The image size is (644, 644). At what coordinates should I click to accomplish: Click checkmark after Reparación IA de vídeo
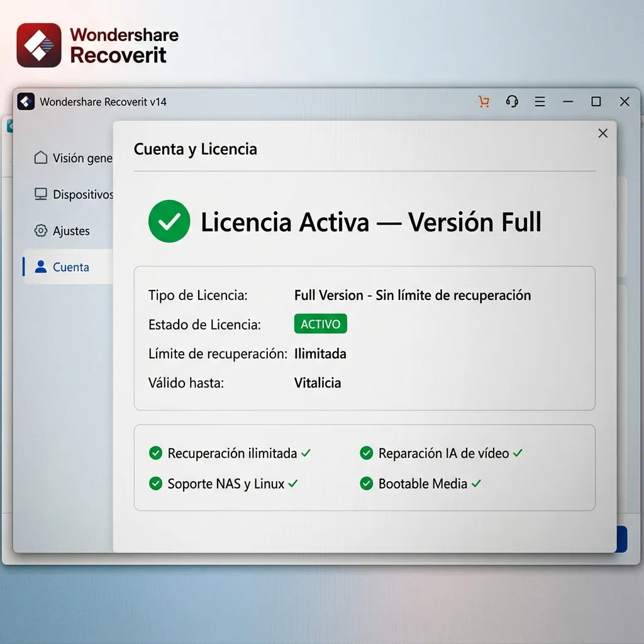(518, 453)
